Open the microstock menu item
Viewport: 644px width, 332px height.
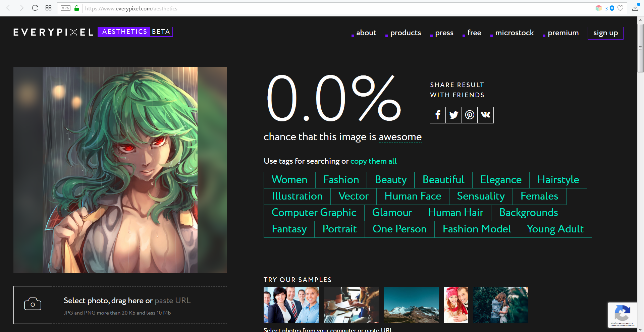coord(515,33)
